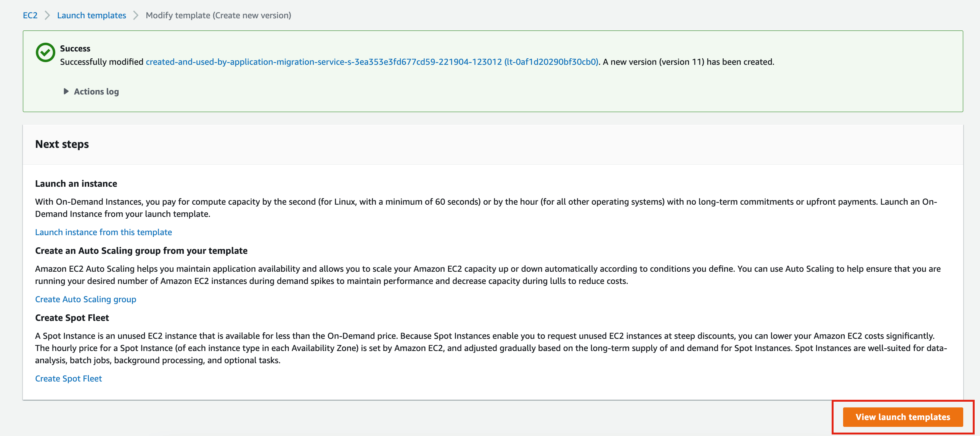This screenshot has height=436, width=980.
Task: Click the Success heading in the banner
Action: [x=75, y=48]
